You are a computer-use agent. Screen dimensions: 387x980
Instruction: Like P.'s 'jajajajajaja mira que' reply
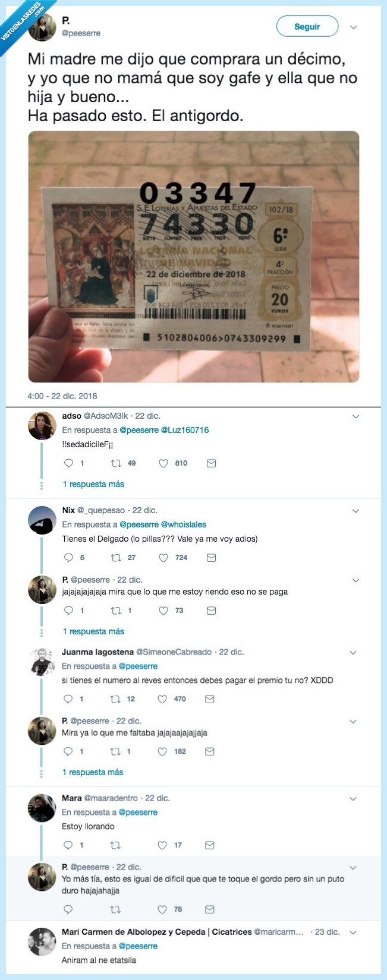(x=163, y=611)
